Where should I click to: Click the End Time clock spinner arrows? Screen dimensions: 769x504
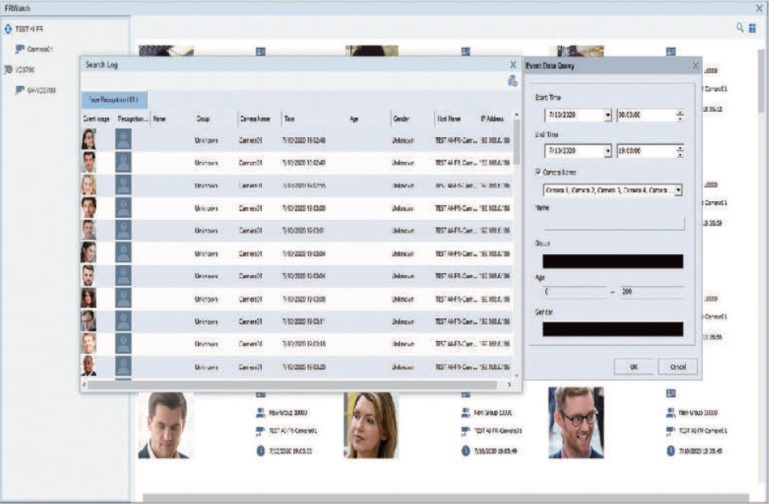(680, 151)
